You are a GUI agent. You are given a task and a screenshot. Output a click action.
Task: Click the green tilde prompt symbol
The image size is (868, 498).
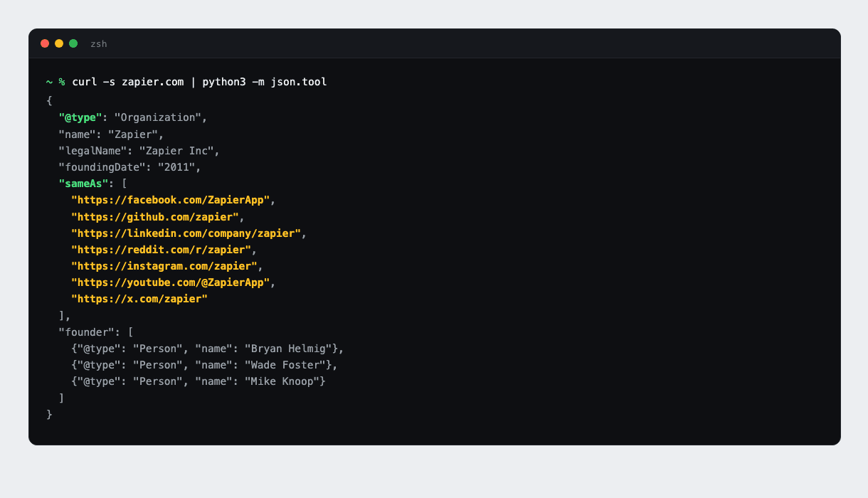pos(49,82)
